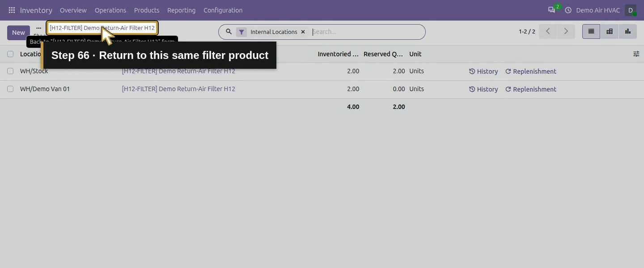Click Units cell in WH/Stock row

pyautogui.click(x=416, y=71)
